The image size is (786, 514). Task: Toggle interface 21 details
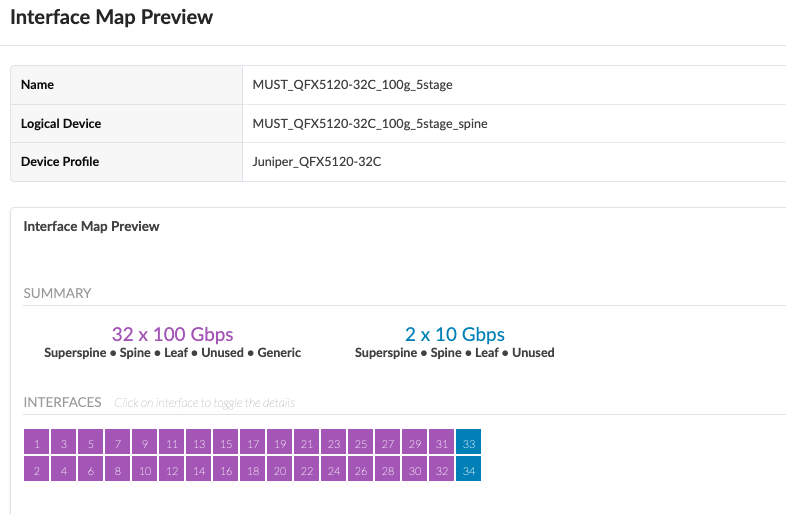point(306,443)
